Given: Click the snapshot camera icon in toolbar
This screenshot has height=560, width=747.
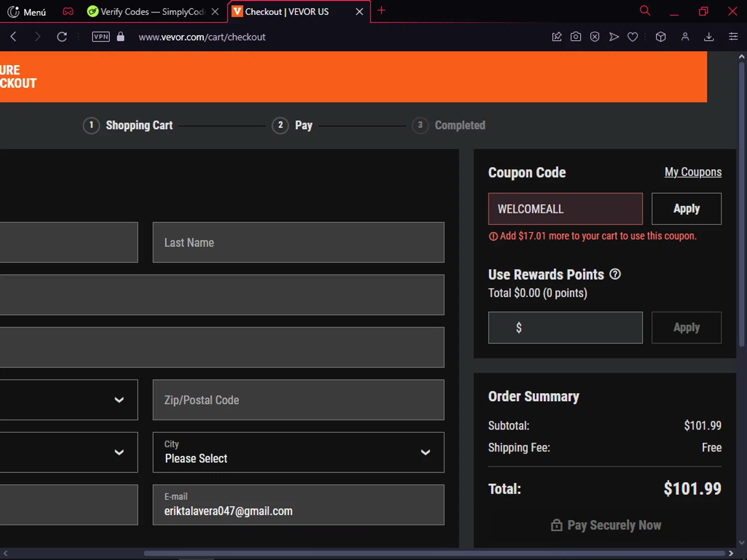Looking at the screenshot, I should (x=576, y=37).
